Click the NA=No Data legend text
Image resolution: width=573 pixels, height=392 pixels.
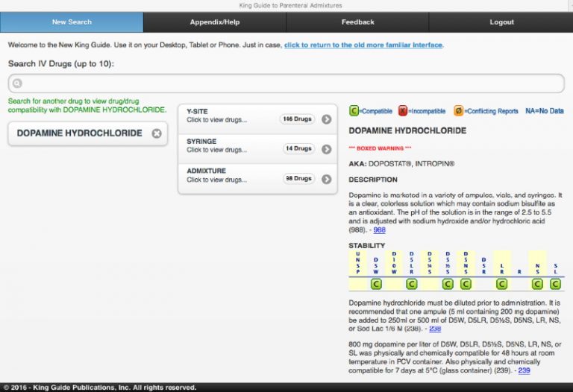click(x=545, y=111)
